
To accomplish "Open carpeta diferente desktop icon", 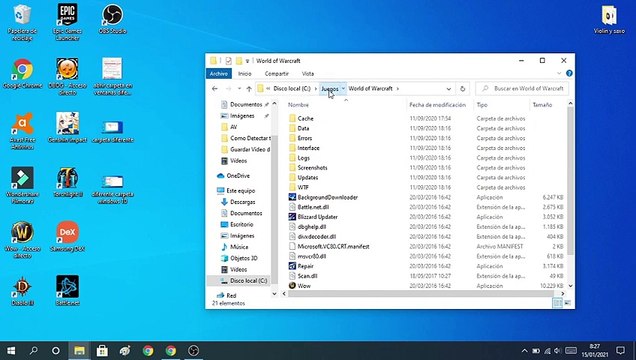I will pyautogui.click(x=112, y=131).
